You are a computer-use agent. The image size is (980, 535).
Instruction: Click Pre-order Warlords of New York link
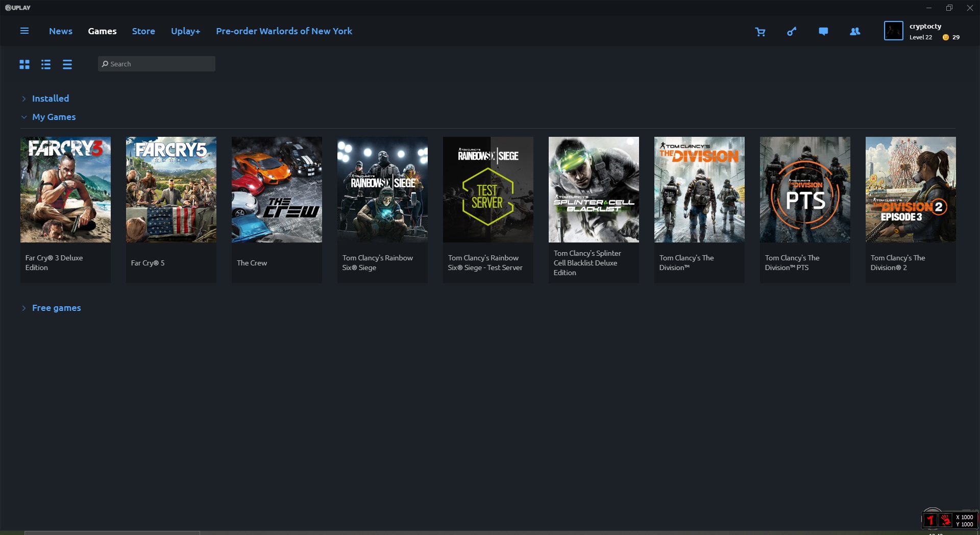click(284, 31)
